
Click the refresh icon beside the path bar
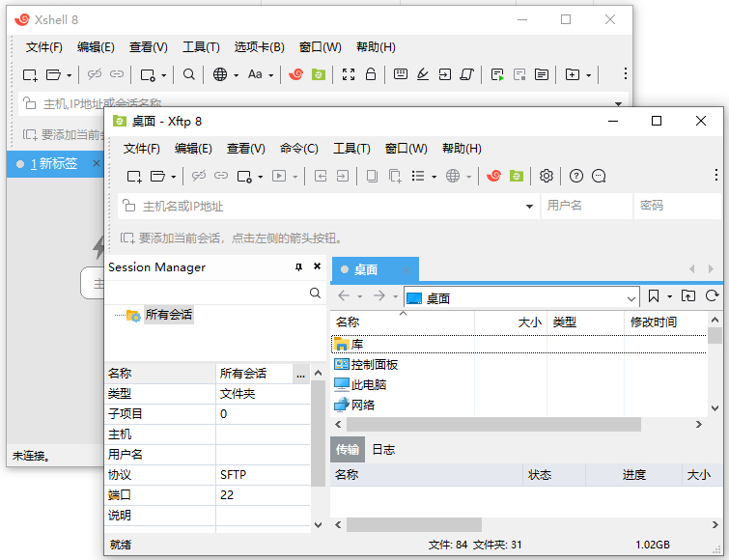point(712,296)
